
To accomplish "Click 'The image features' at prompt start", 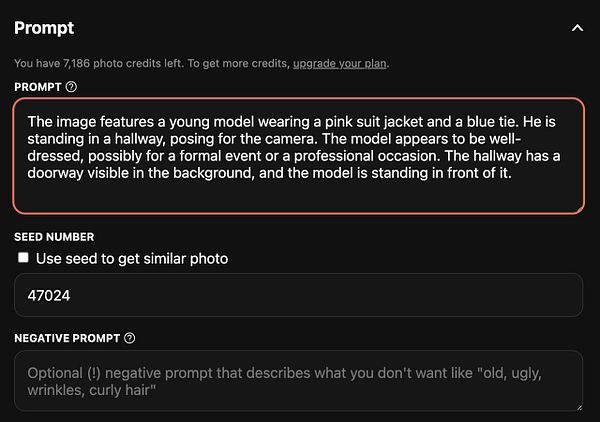I will (87, 118).
